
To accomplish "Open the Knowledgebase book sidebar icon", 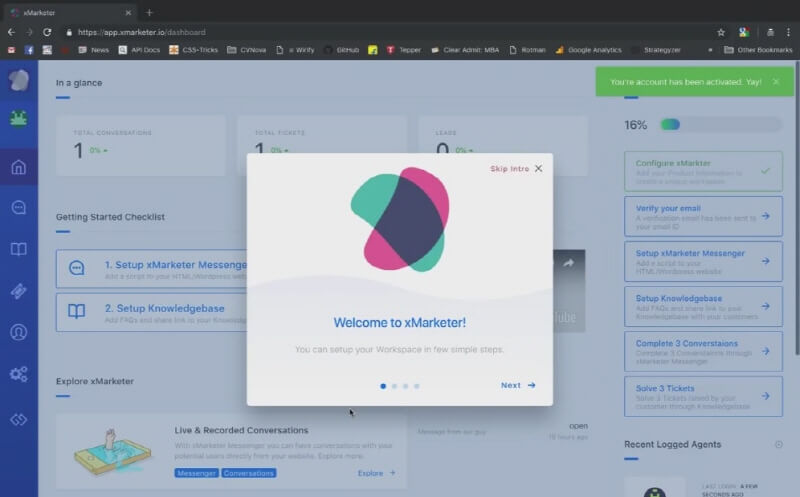I will [19, 249].
